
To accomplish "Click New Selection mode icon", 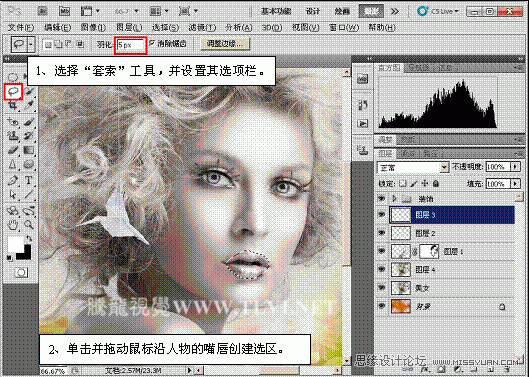I will (x=48, y=44).
